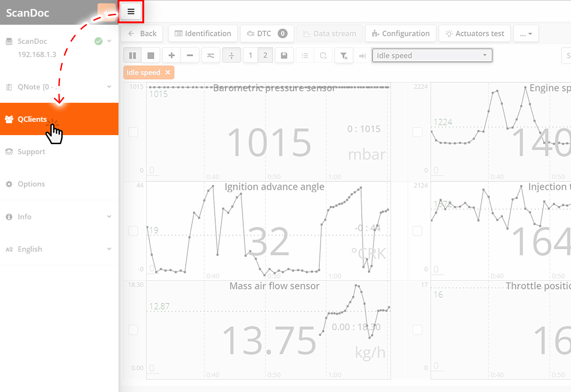Viewport: 571px width, 392px height.
Task: Tick the Mass air flow sensor checkbox
Action: point(133,330)
